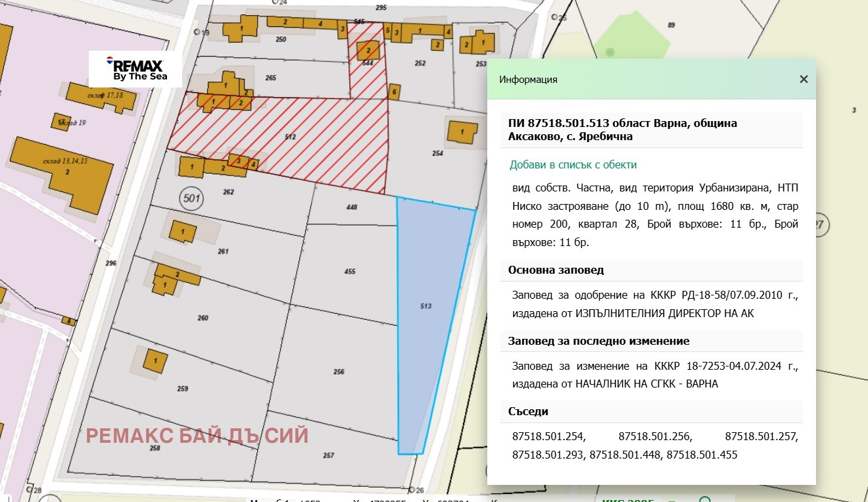Click the Добави в списък с обекти link
This screenshot has height=502, width=868.
573,164
